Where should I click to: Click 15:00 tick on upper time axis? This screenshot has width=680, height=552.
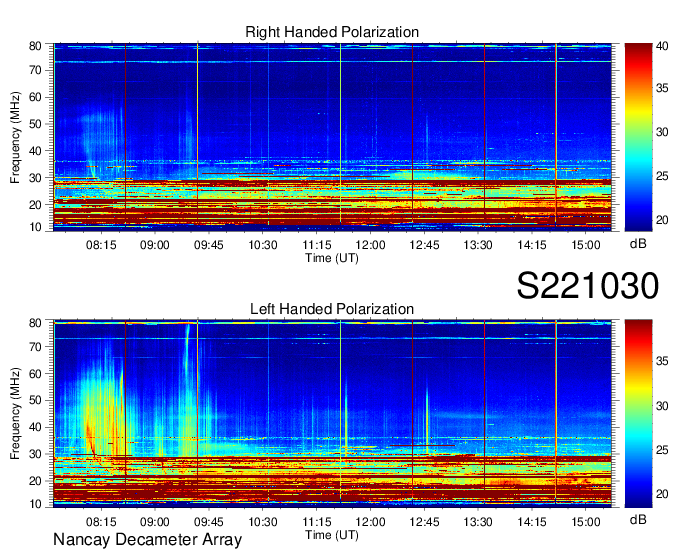585,245
